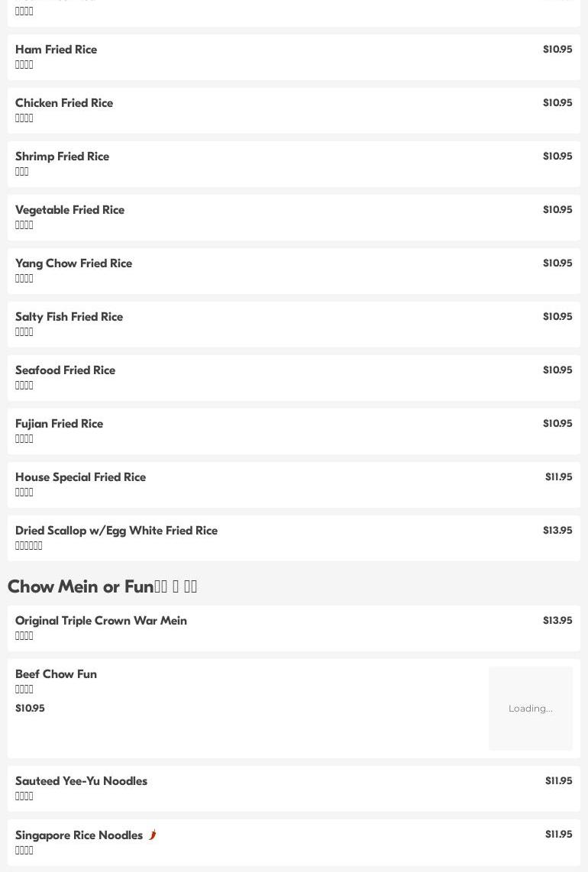Viewport: 588px width, 872px height.
Task: Select Salty Fish Fried Rice
Action: tap(69, 317)
